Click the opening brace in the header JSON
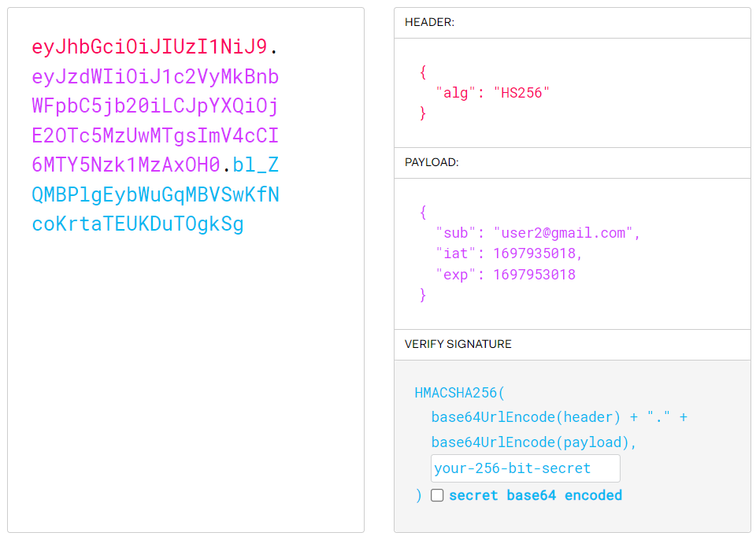This screenshot has height=540, width=756. point(423,72)
